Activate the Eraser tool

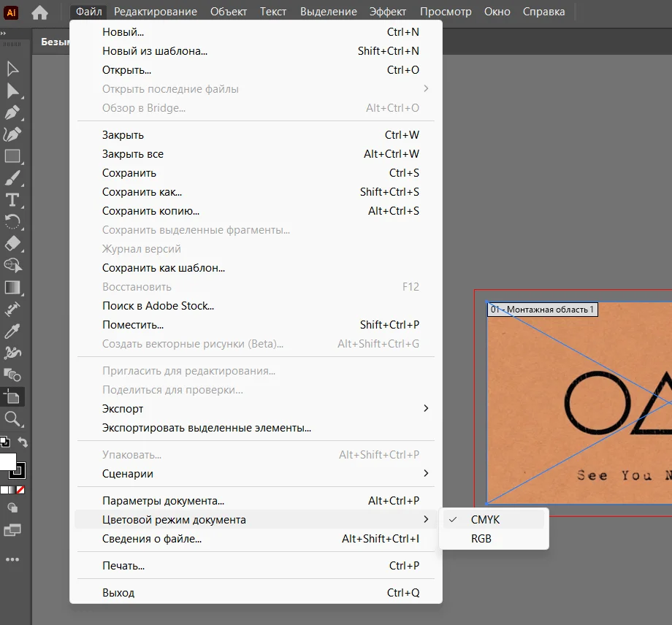pyautogui.click(x=12, y=244)
